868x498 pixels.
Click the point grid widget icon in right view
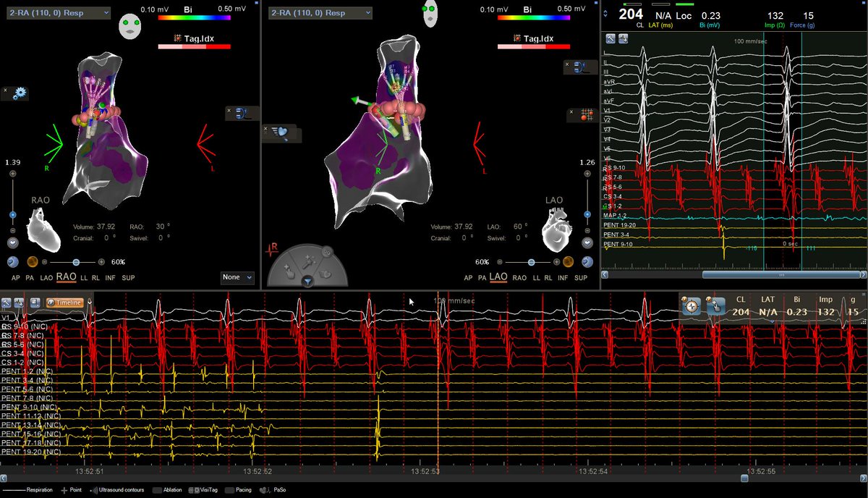587,114
